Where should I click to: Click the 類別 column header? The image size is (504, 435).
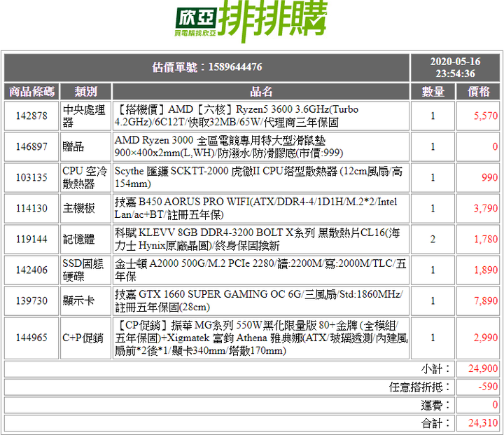tap(86, 92)
